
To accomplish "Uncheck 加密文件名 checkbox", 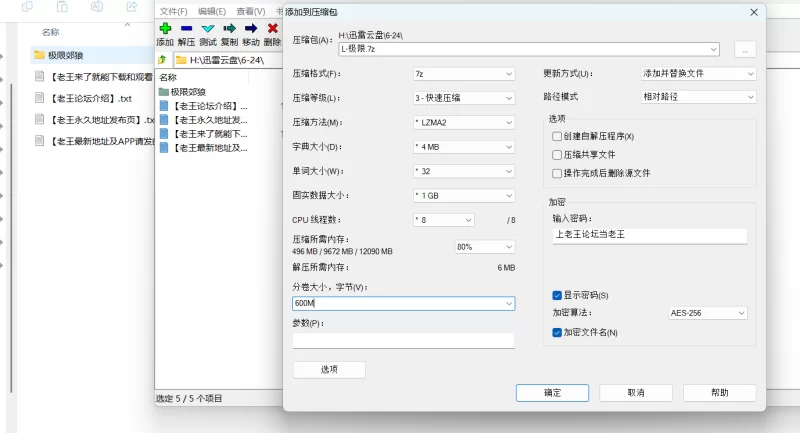I will pyautogui.click(x=557, y=333).
